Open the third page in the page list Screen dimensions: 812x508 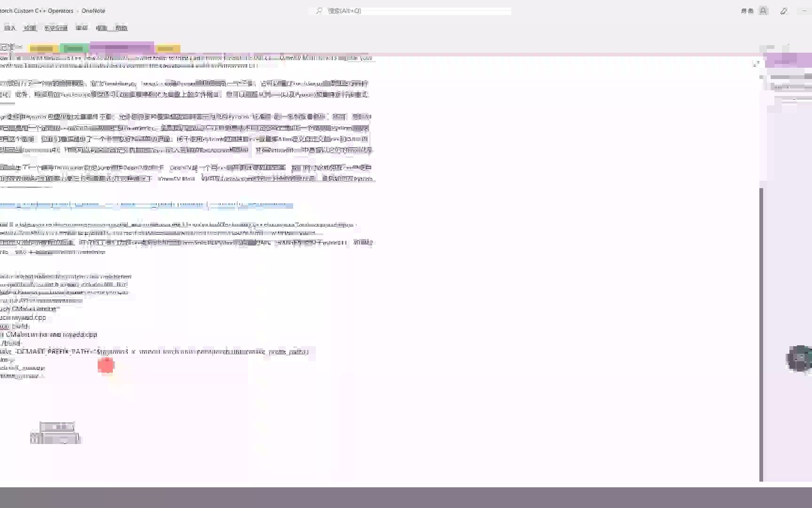(x=791, y=87)
